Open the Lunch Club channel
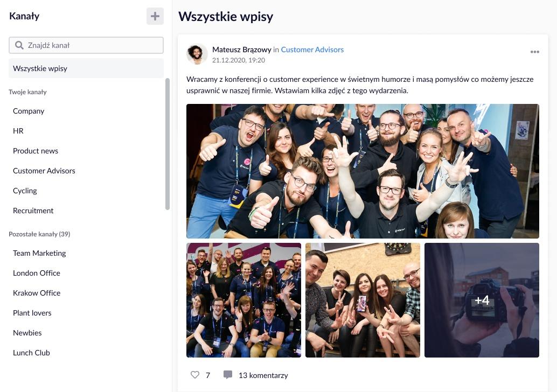Viewport: 557px width, 392px height. [31, 353]
